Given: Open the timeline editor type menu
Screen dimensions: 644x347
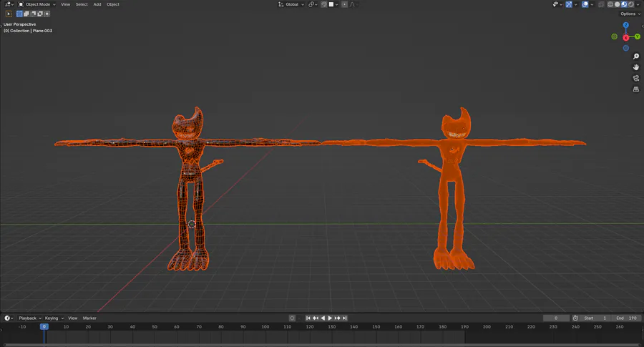Looking at the screenshot, I should (9, 318).
